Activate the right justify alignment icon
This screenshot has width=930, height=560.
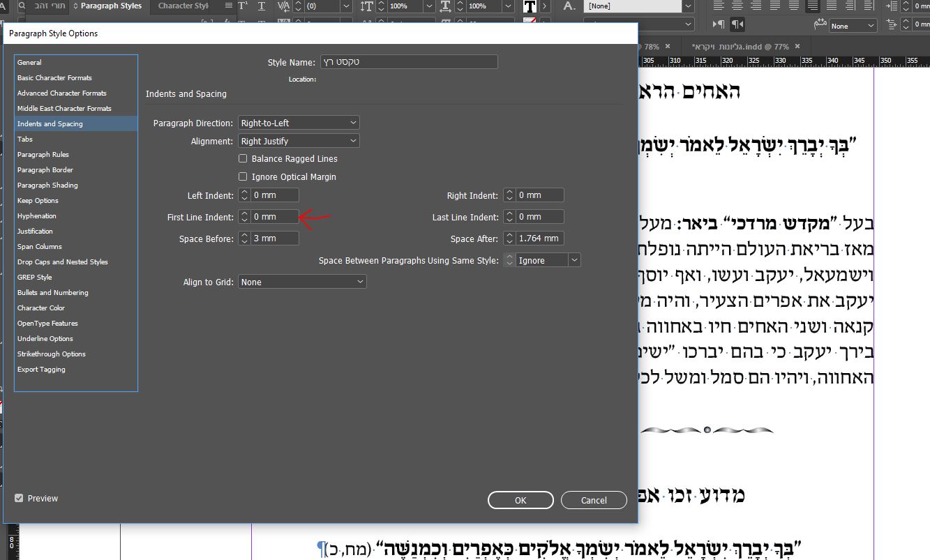point(813,6)
